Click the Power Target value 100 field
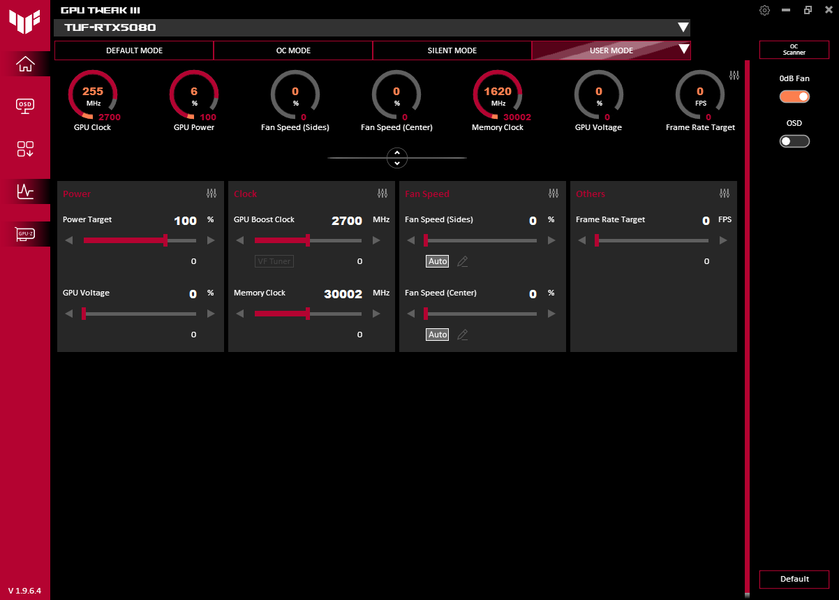 (x=185, y=221)
